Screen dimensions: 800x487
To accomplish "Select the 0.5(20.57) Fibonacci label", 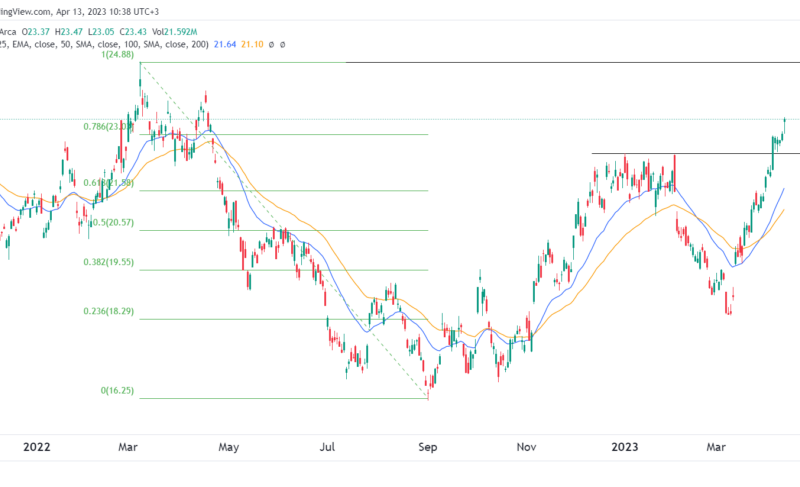I will tap(113, 223).
